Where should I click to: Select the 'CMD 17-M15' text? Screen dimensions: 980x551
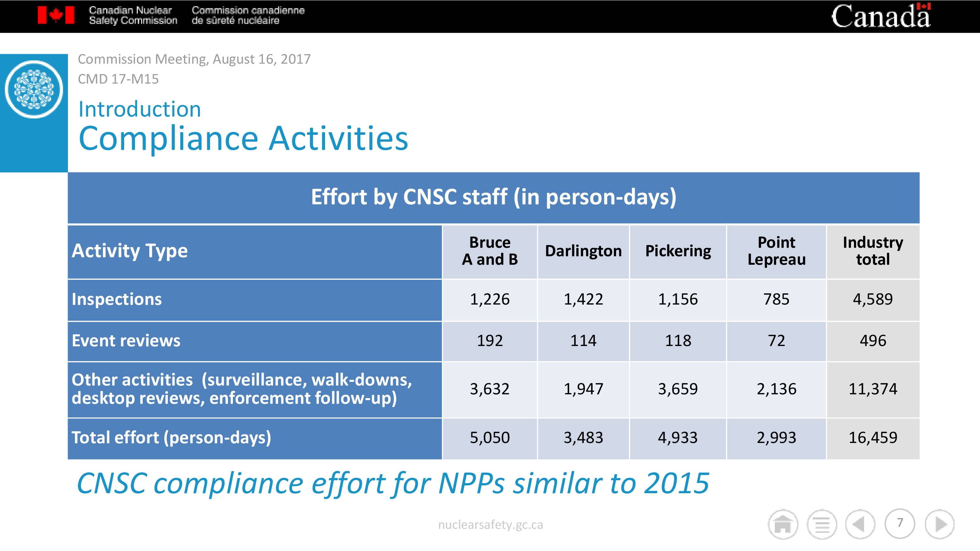pyautogui.click(x=118, y=79)
